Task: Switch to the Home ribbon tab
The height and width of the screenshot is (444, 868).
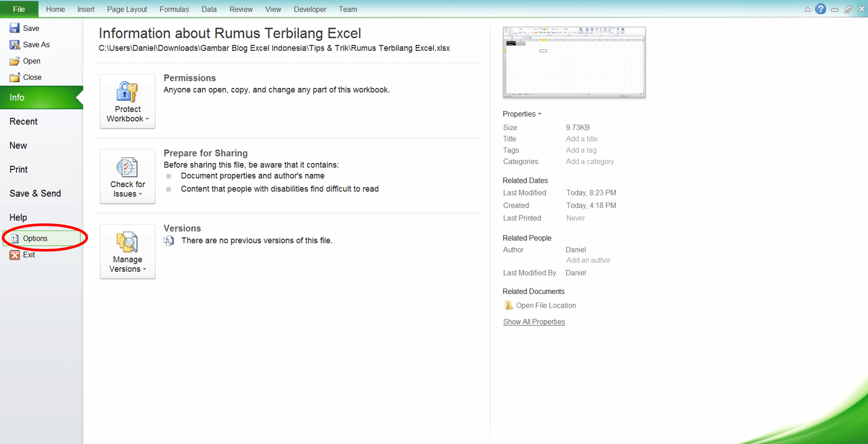Action: [x=56, y=9]
